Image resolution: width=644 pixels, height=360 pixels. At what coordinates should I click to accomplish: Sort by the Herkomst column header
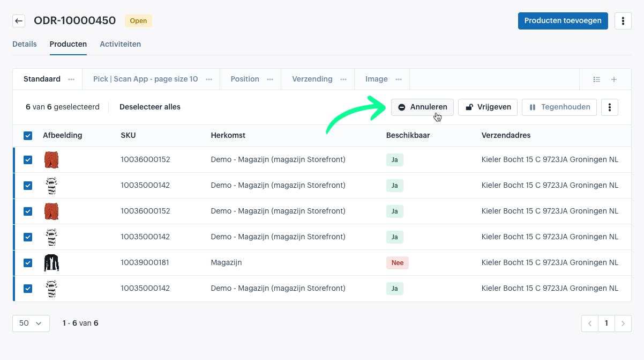click(x=228, y=135)
